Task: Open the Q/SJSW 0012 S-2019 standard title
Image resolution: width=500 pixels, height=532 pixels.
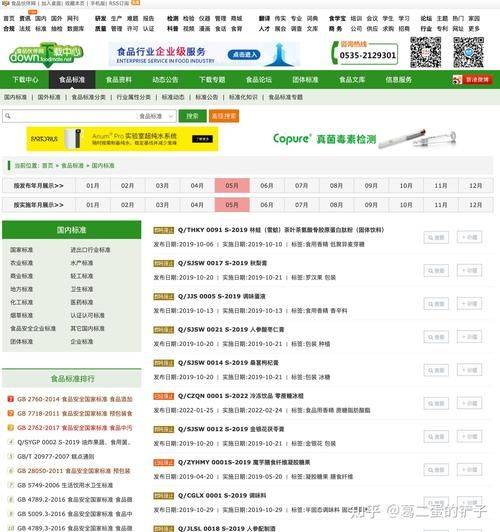Action: (x=231, y=429)
